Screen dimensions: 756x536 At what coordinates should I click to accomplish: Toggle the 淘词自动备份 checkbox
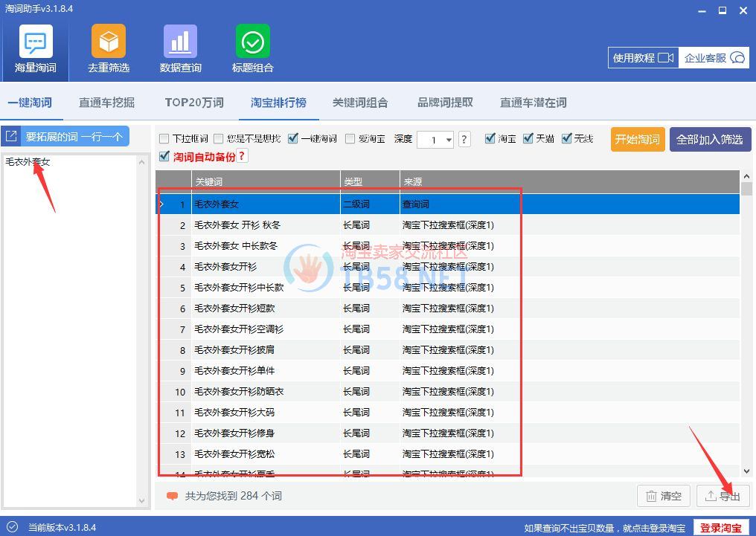point(164,156)
